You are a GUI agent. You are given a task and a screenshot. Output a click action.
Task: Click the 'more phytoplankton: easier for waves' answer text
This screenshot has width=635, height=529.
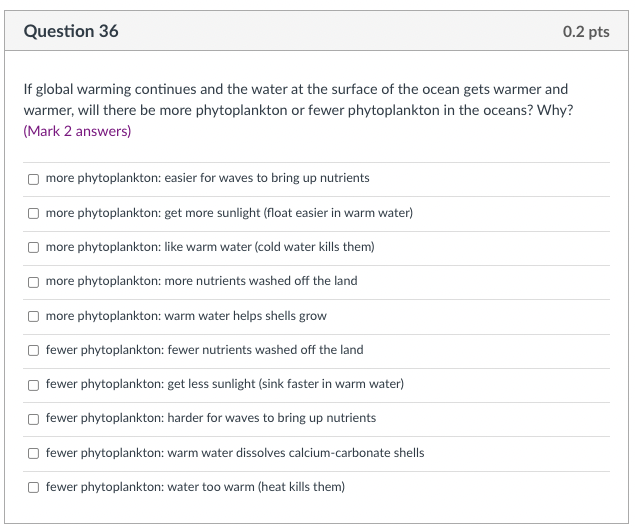[207, 178]
